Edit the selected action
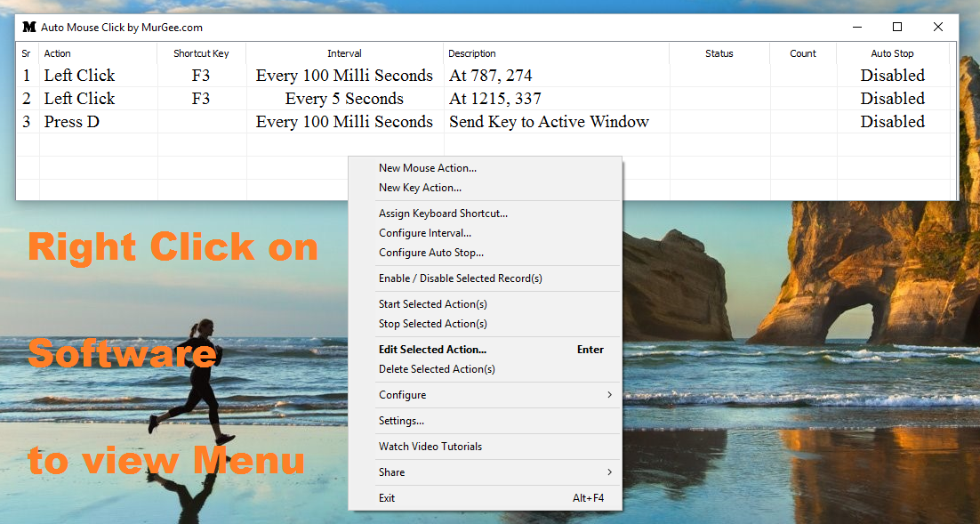This screenshot has height=524, width=980. pyautogui.click(x=433, y=350)
